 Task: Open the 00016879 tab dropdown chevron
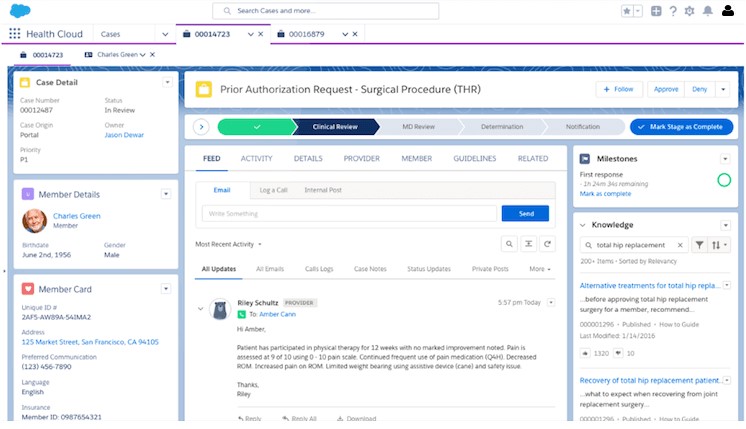[x=345, y=34]
